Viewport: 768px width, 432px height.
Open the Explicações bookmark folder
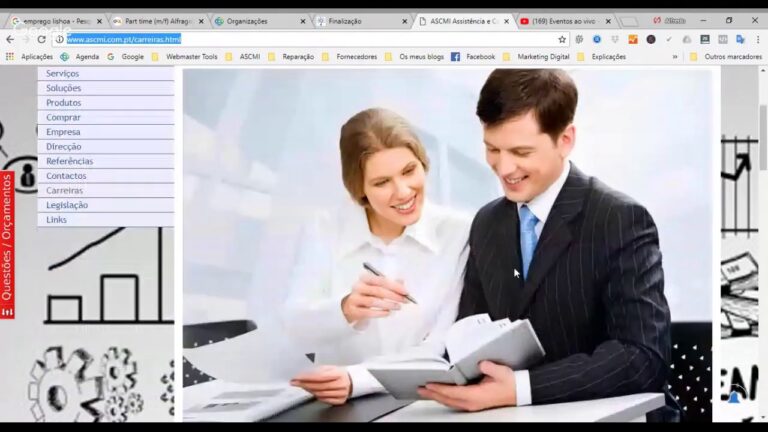601,57
